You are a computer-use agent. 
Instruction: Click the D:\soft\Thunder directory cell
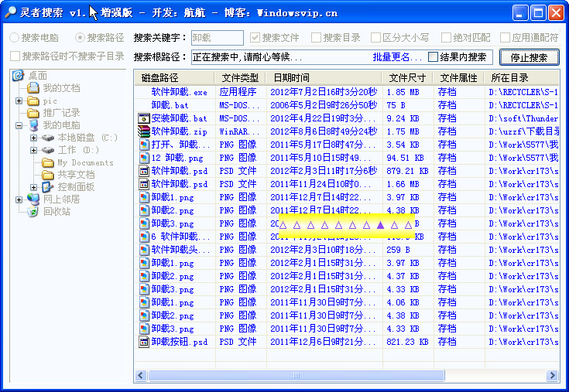(x=523, y=118)
